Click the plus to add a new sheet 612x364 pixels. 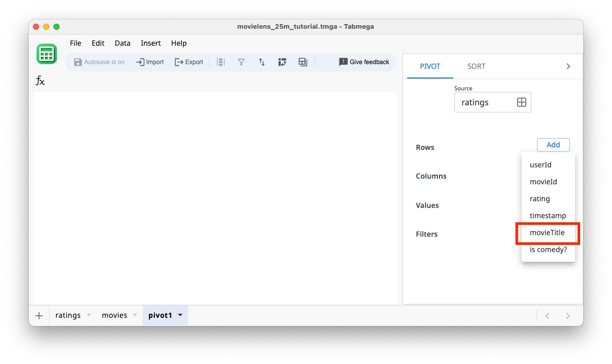click(39, 315)
